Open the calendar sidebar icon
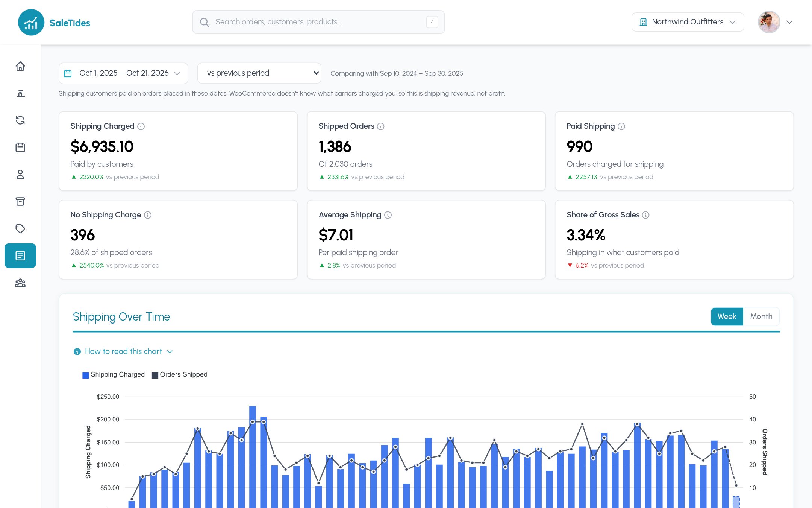This screenshot has width=812, height=508. pos(20,148)
